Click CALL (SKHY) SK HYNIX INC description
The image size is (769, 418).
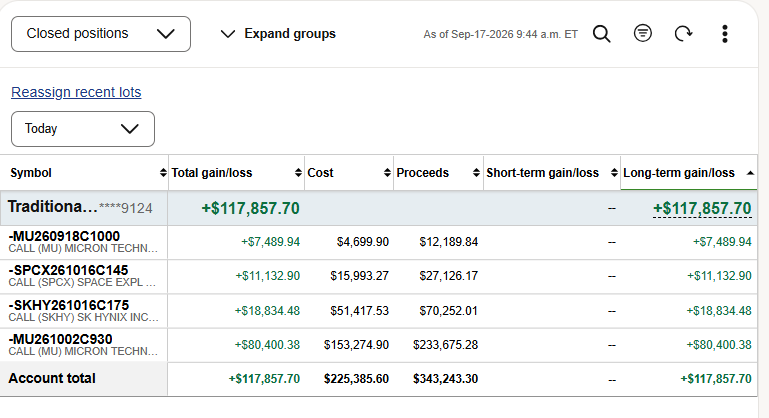[x=83, y=317]
